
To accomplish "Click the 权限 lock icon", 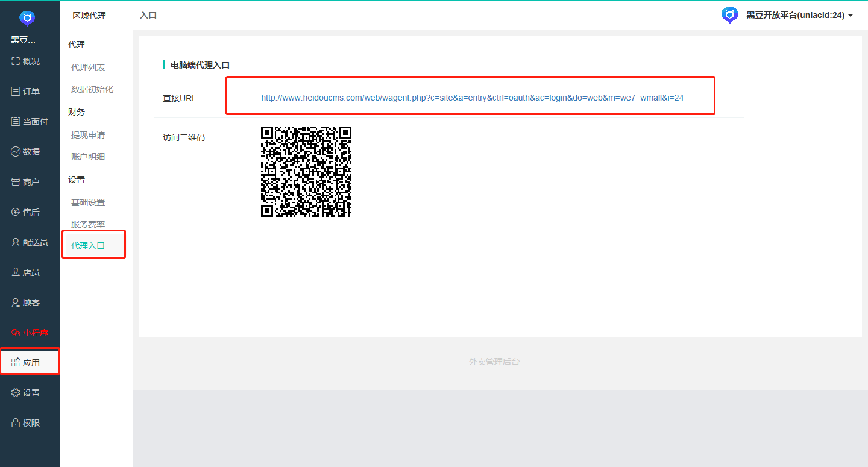I will pos(16,423).
